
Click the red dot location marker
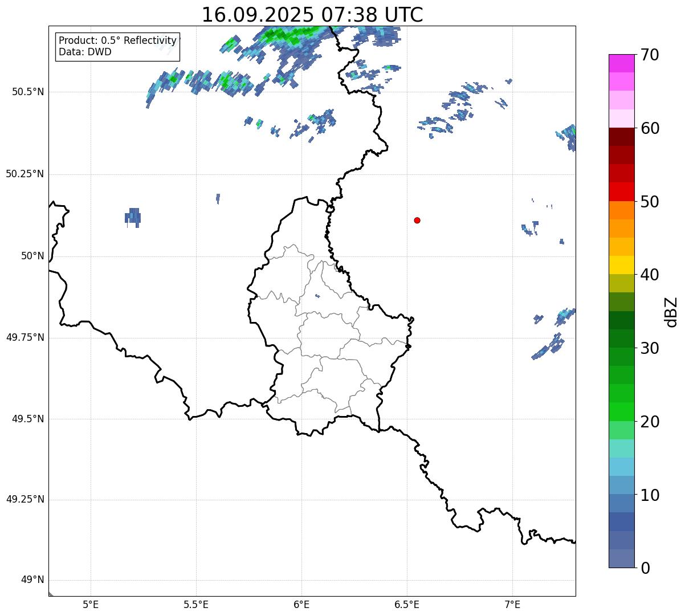(417, 220)
